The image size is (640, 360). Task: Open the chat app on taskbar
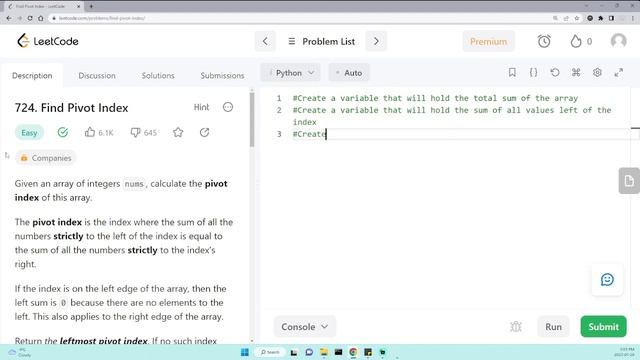309,352
